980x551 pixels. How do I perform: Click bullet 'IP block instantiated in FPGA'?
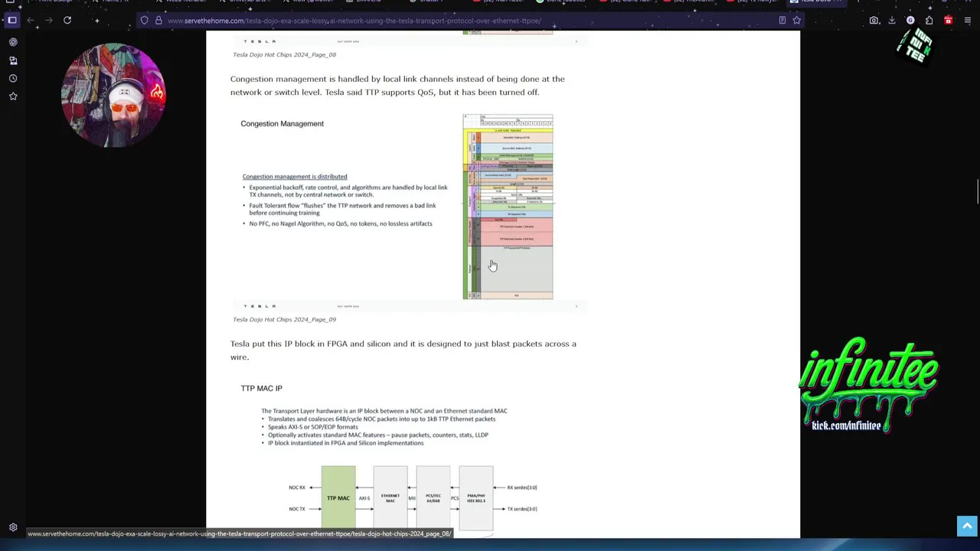[343, 443]
